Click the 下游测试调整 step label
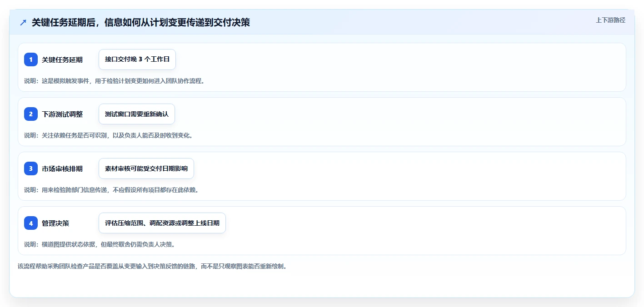The width and height of the screenshot is (644, 307). tap(62, 114)
